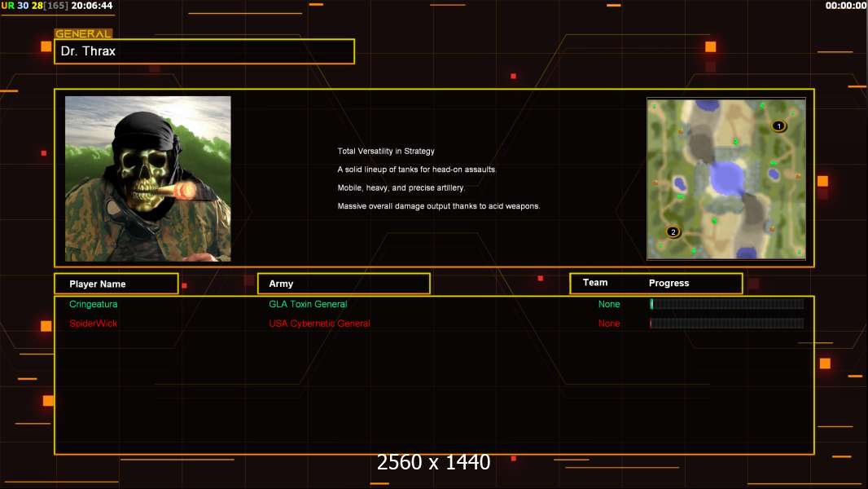Click the UR 30 28 stats overlay
The width and height of the screenshot is (868, 489).
pyautogui.click(x=34, y=6)
